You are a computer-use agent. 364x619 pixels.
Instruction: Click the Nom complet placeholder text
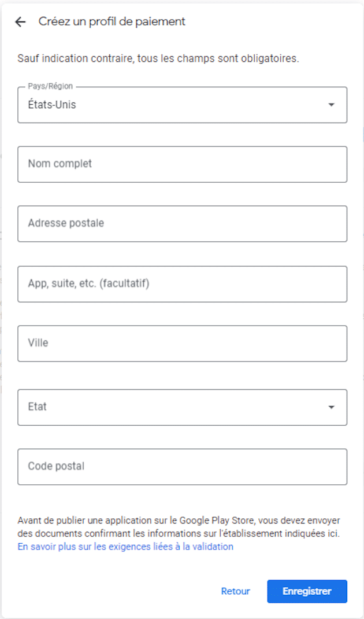pos(60,164)
